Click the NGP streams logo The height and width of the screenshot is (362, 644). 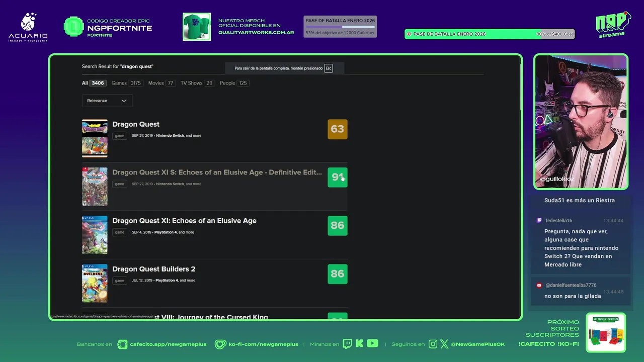[x=613, y=25]
